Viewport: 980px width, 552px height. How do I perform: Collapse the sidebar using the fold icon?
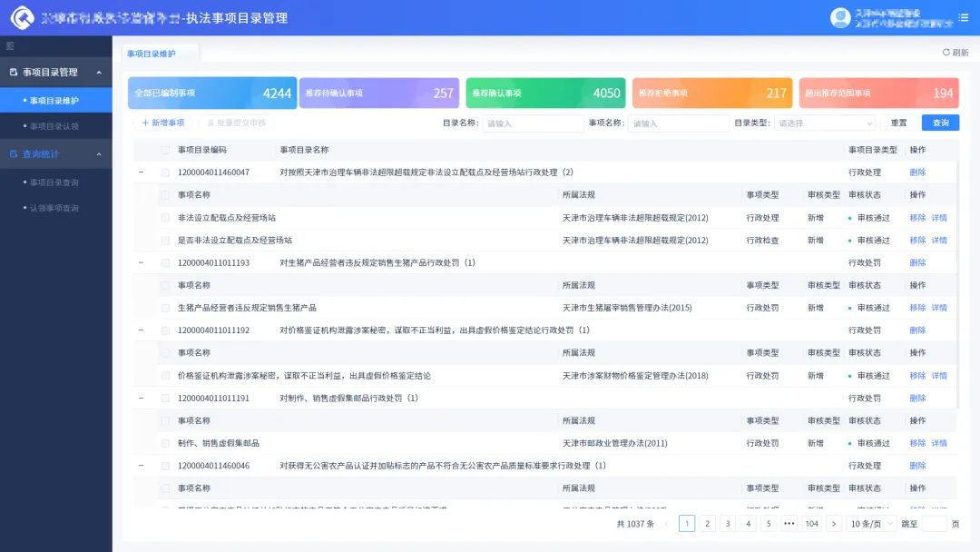click(10, 45)
